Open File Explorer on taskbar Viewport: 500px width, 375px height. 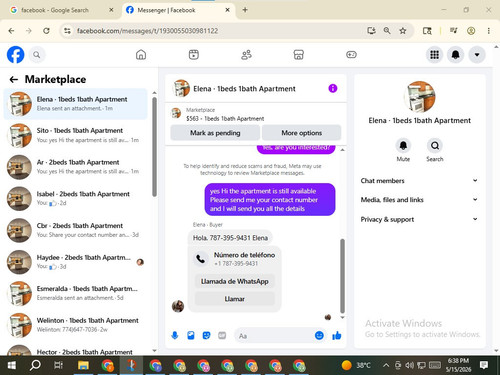[x=83, y=365]
